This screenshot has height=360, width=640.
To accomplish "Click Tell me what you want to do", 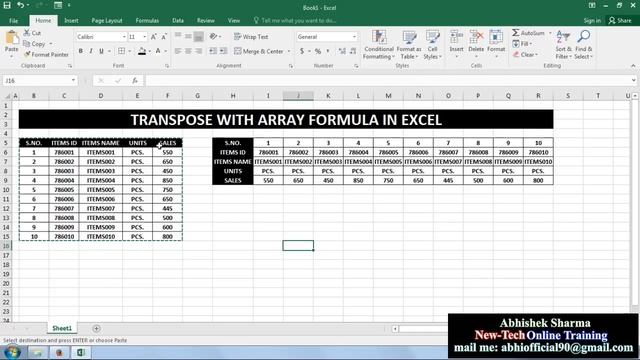I will tap(295, 20).
